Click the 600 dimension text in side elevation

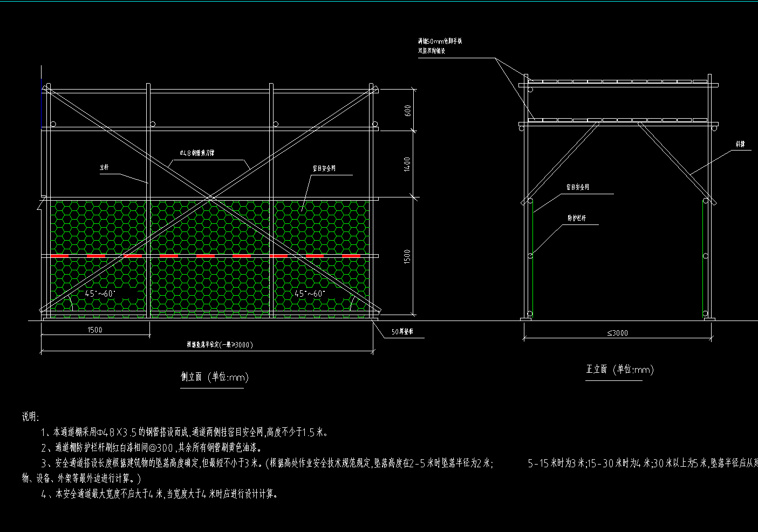point(408,110)
